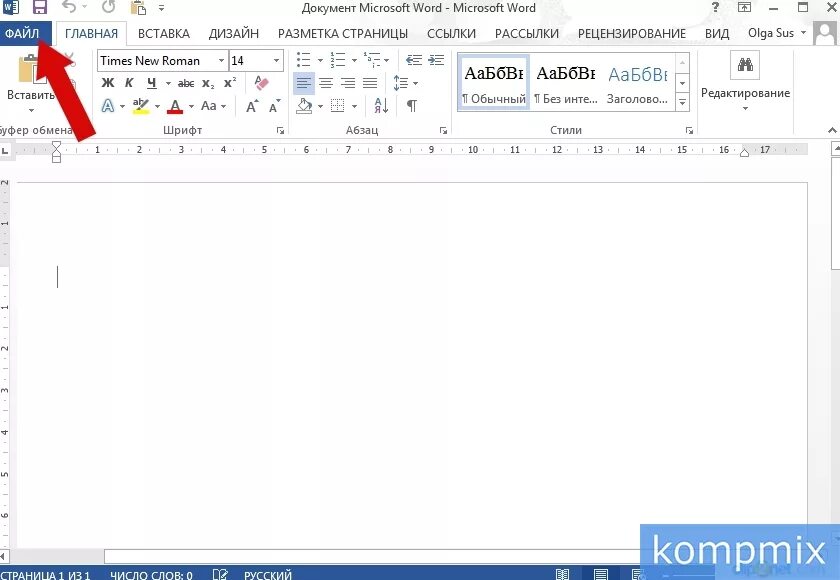840x580 pixels.
Task: Open the Стили pane launcher
Action: [x=689, y=131]
